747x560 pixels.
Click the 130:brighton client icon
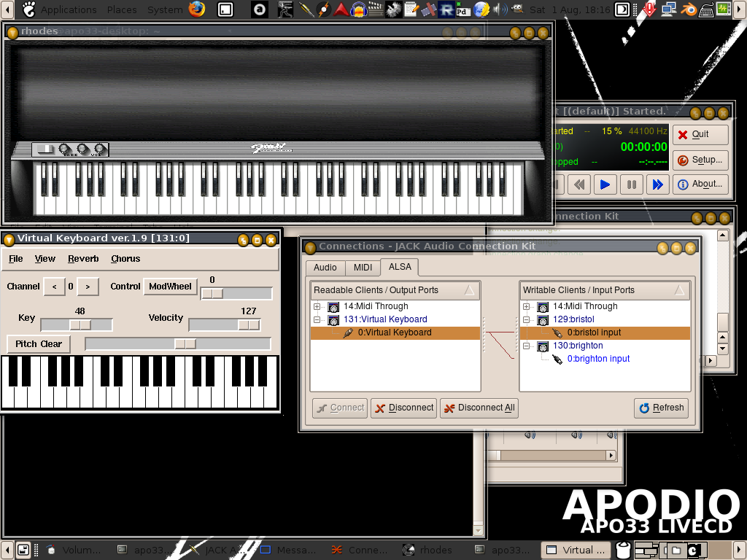click(x=543, y=346)
